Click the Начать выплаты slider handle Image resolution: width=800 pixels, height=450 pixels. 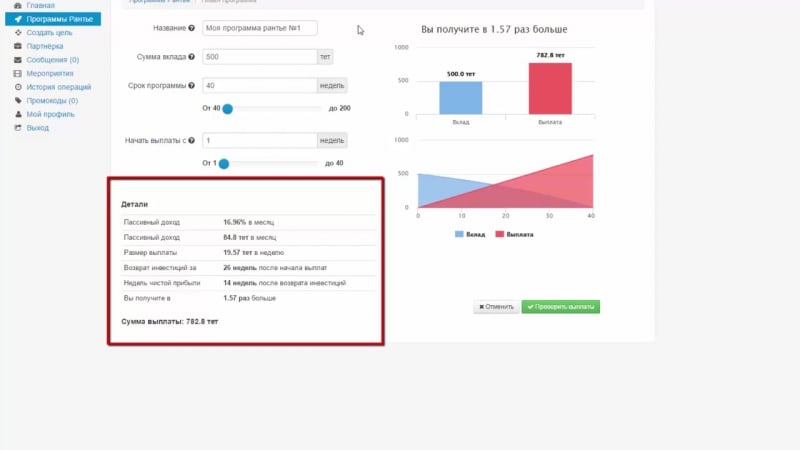click(224, 163)
